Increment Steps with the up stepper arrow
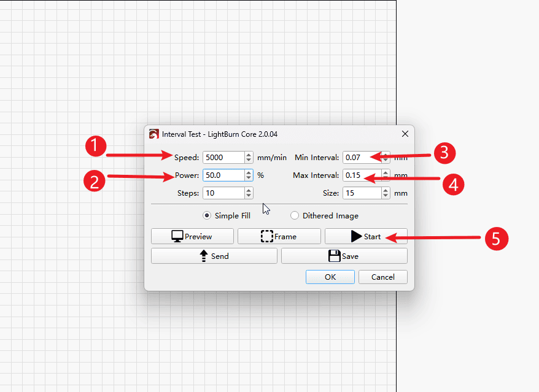 click(x=249, y=190)
